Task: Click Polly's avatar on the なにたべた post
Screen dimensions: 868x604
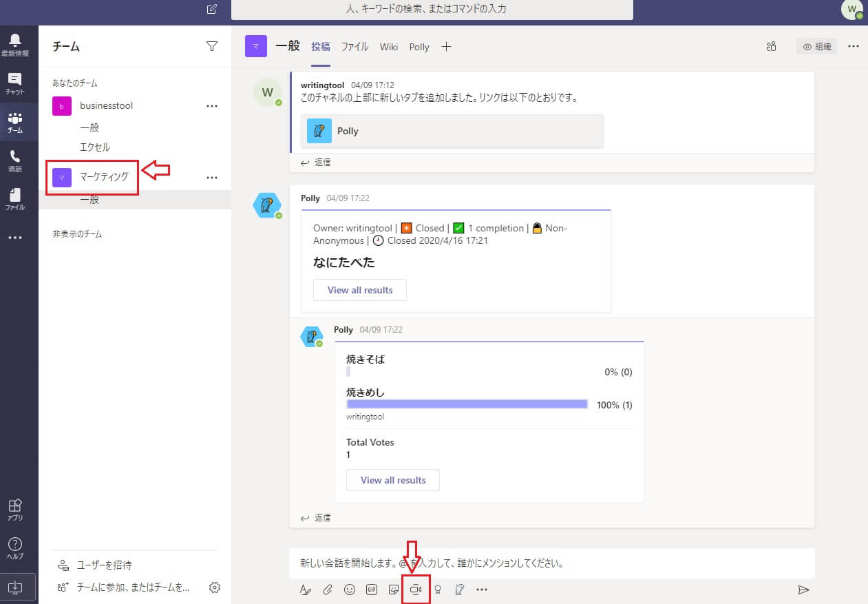Action: pos(267,205)
